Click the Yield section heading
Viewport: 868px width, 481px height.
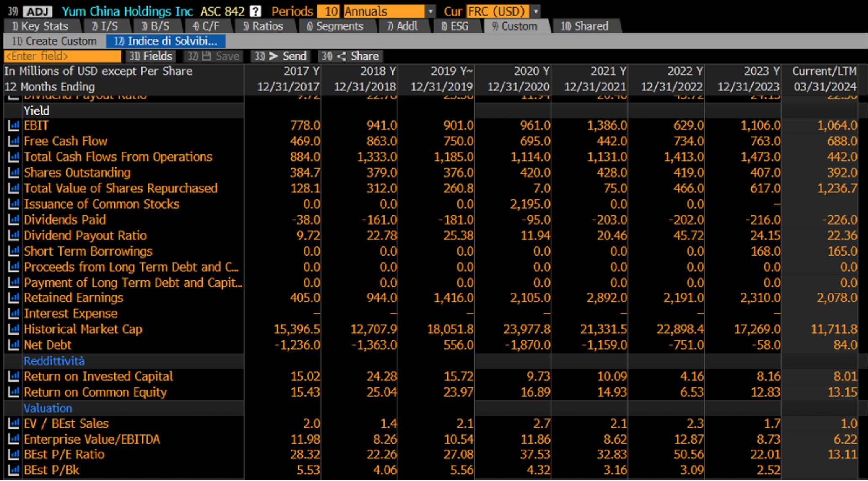36,111
